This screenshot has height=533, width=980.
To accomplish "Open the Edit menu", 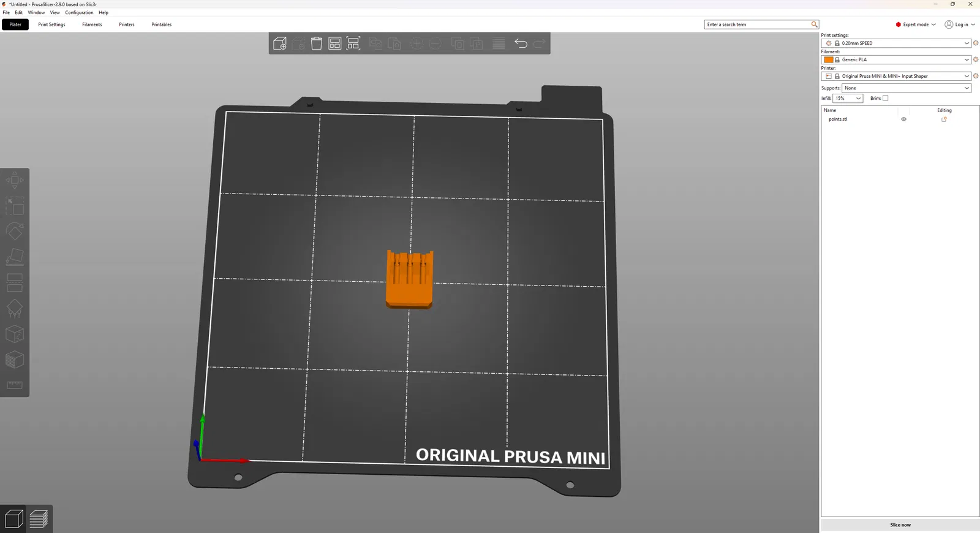I will 19,12.
